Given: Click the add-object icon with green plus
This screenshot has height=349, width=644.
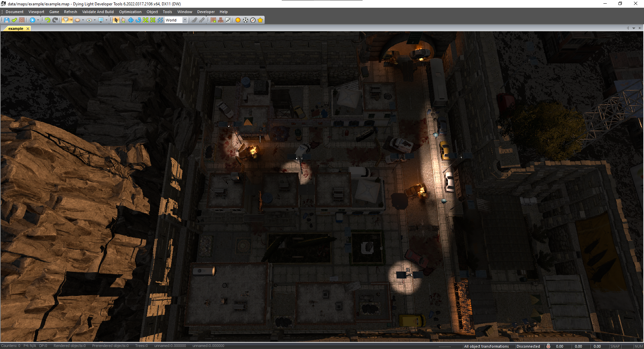Looking at the screenshot, I should pos(213,20).
